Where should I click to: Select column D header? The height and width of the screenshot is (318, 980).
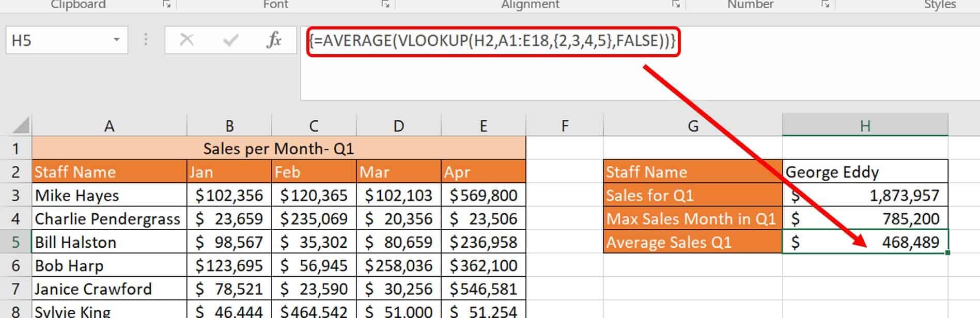398,125
